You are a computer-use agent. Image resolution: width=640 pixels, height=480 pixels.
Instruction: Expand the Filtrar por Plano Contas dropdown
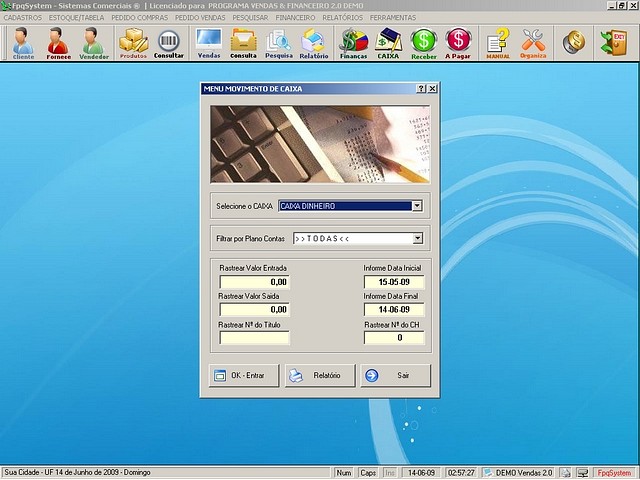click(417, 239)
